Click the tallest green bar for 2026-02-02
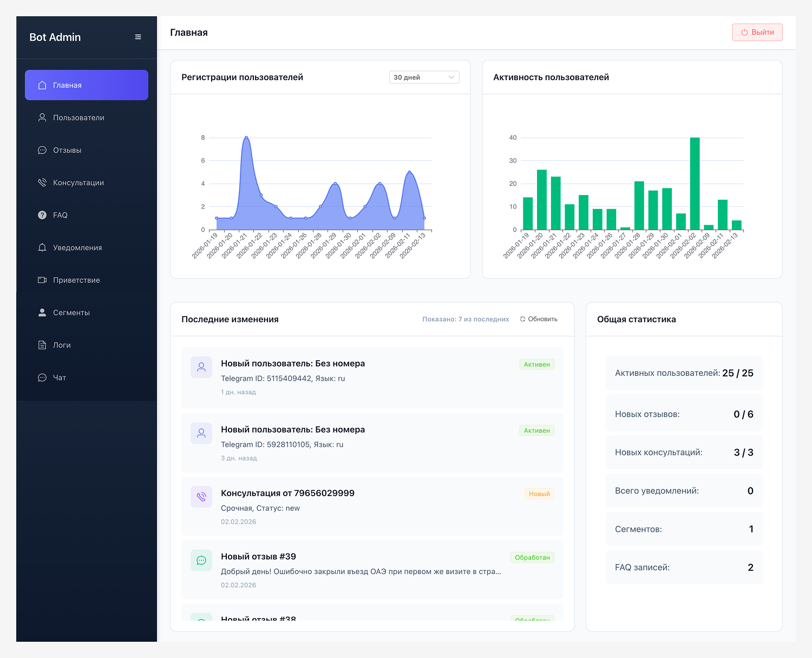Screen dimensions: 812x658 tap(695, 184)
